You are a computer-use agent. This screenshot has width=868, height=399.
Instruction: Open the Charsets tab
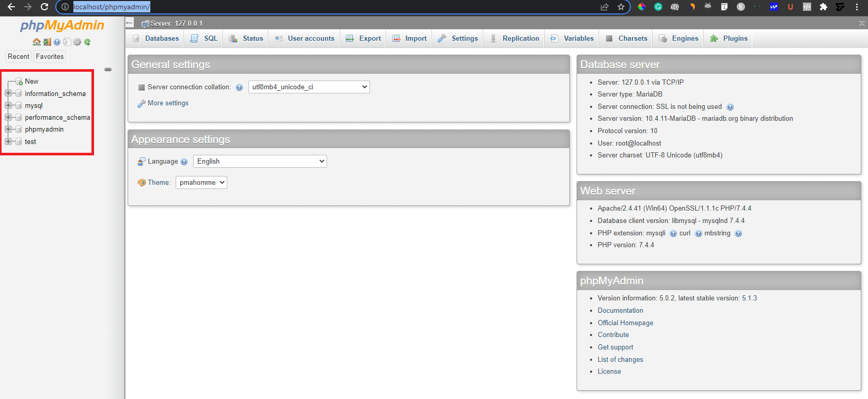pyautogui.click(x=626, y=39)
